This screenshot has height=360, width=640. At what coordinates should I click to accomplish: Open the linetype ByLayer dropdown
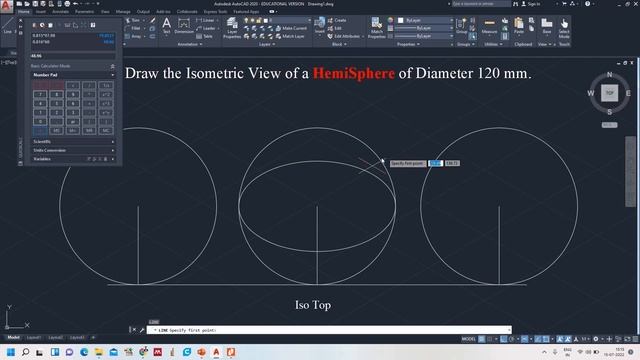pyautogui.click(x=424, y=36)
